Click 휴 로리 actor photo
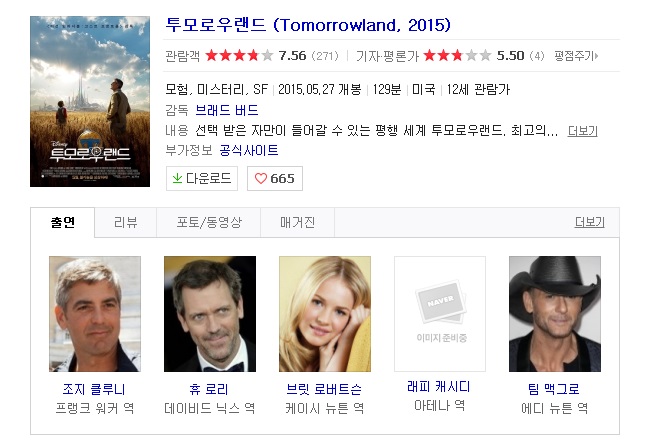 click(210, 314)
